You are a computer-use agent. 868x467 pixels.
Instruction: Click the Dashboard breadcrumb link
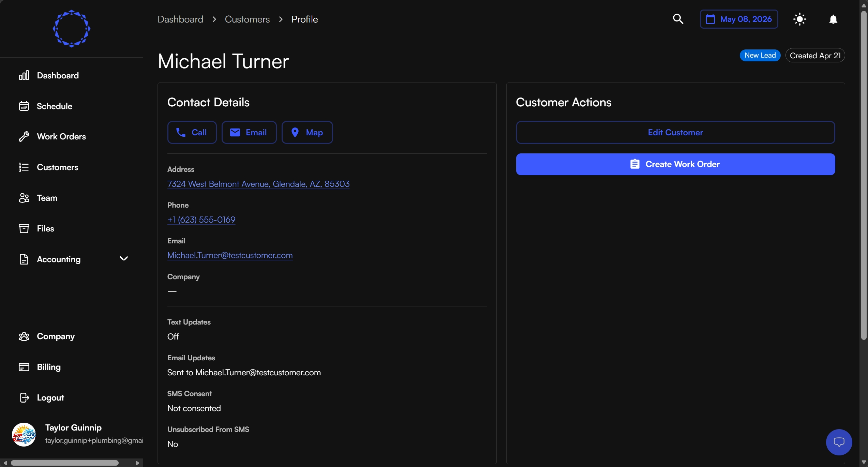tap(180, 19)
